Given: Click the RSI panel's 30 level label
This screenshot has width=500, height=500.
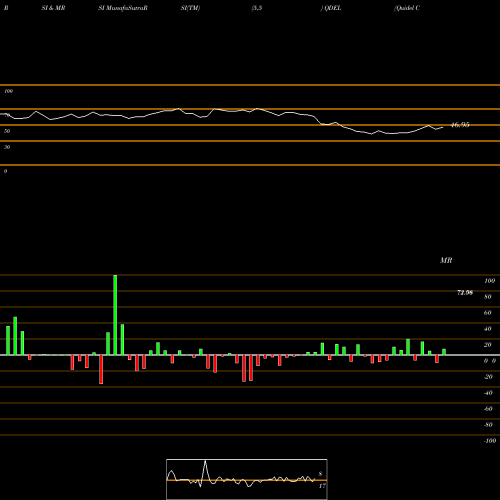Looking at the screenshot, I should click(7, 147).
